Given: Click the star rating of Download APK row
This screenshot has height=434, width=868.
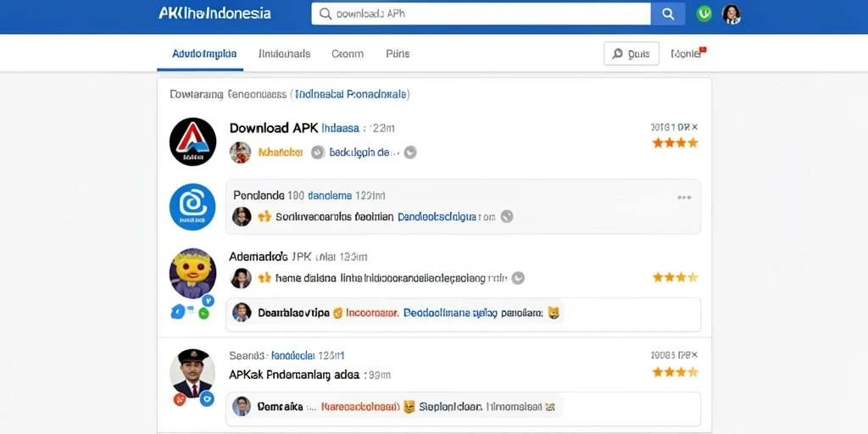Looking at the screenshot, I should pos(675,142).
